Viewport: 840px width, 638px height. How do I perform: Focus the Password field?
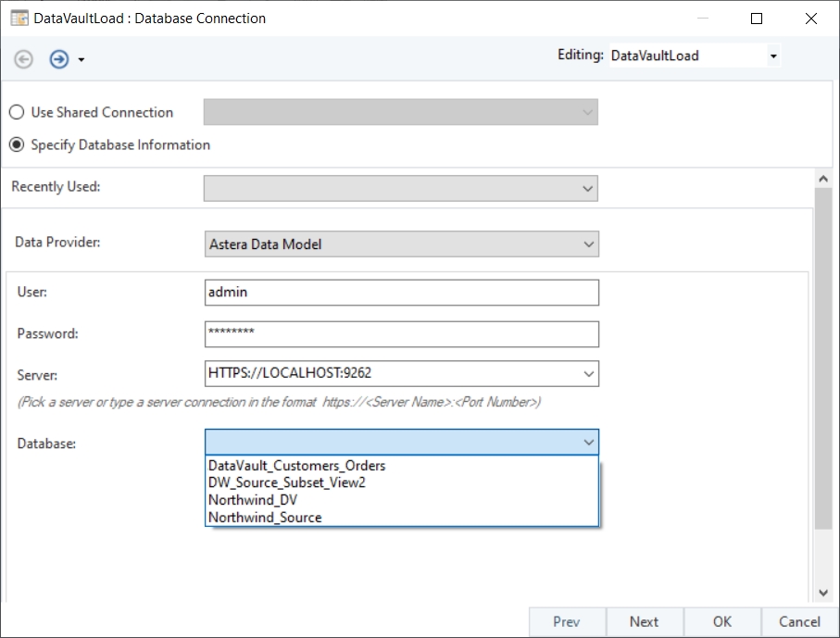pos(401,333)
